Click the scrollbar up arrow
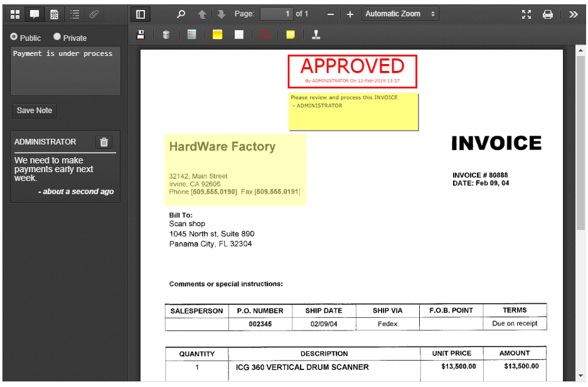The image size is (588, 387). pyautogui.click(x=580, y=50)
